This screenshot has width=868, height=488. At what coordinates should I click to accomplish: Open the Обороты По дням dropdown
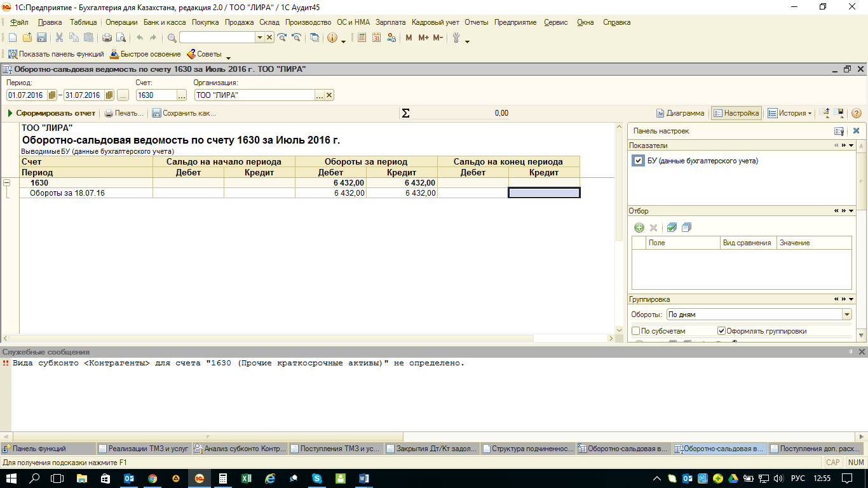click(846, 315)
